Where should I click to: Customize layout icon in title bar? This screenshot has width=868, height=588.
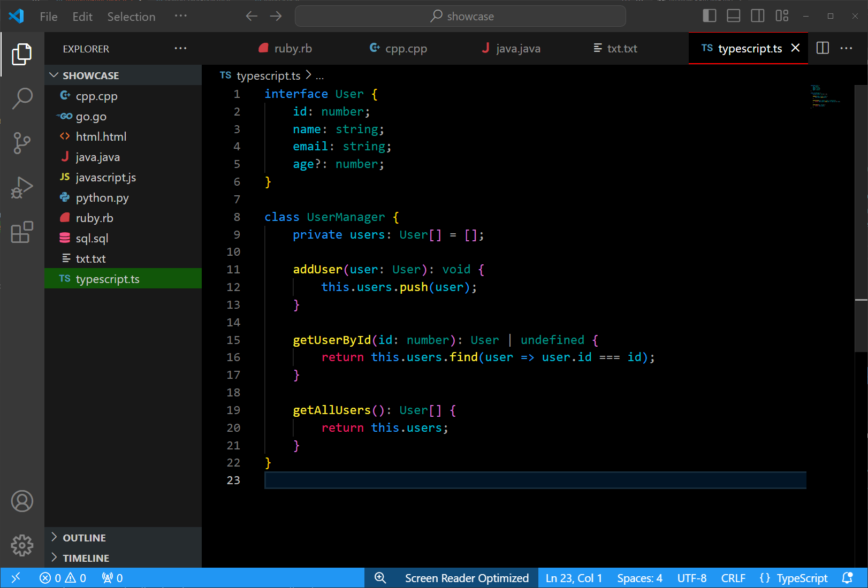point(782,16)
